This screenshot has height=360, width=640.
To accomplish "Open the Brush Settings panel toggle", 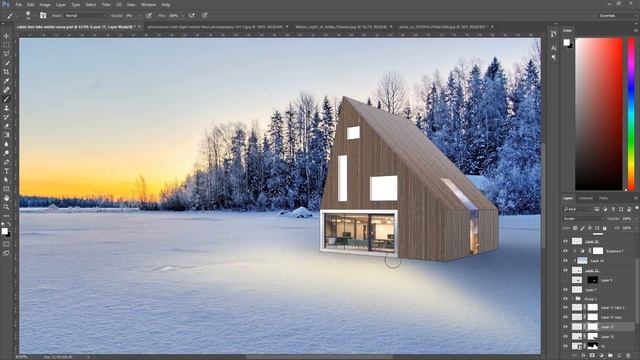I will tap(43, 16).
